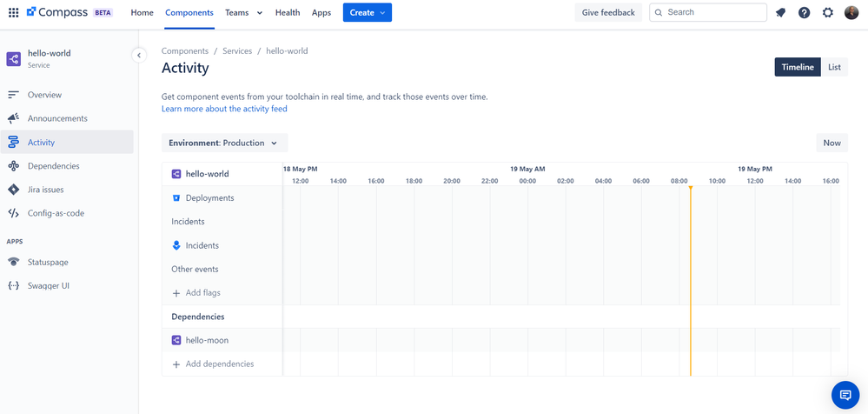Click the Other events row label
The image size is (868, 414).
click(195, 270)
